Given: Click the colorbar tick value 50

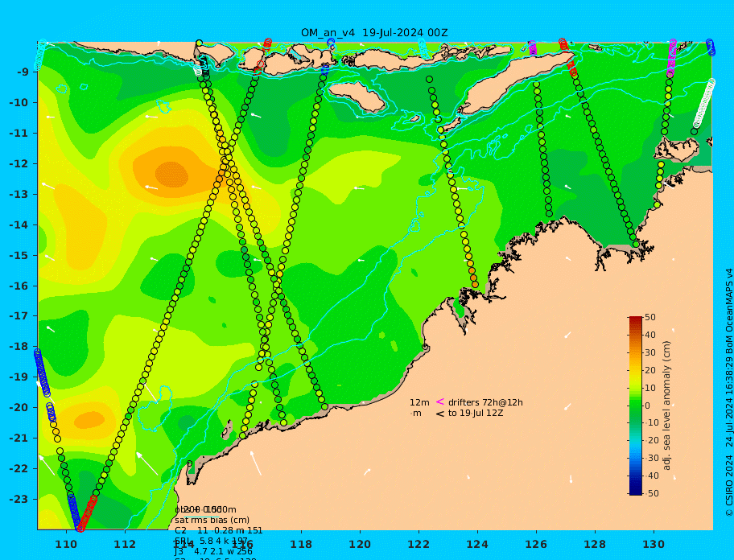Looking at the screenshot, I should [649, 317].
